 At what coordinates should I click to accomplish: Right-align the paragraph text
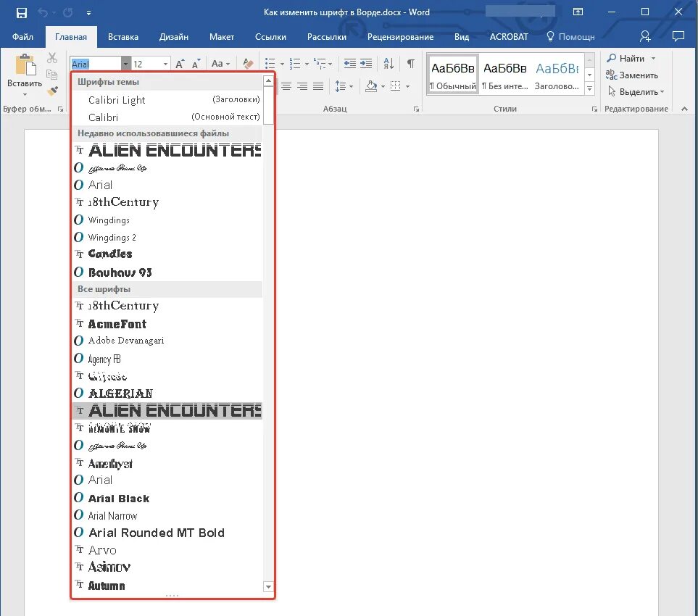(x=302, y=86)
